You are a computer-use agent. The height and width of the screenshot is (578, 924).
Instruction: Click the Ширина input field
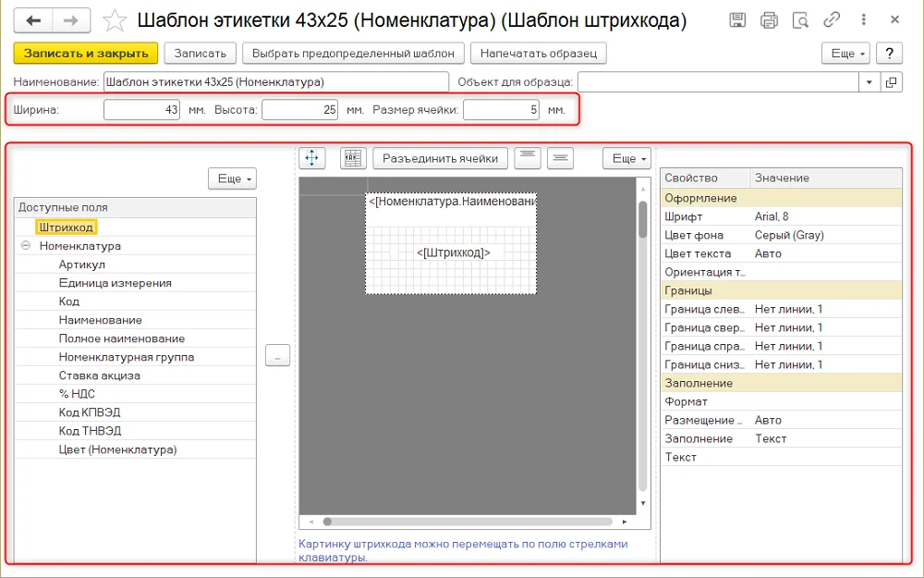[141, 110]
